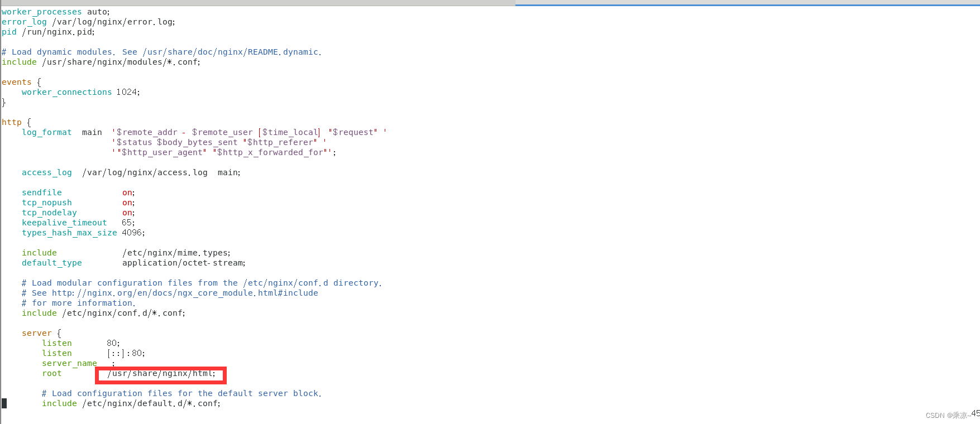Click the 'server_name' directive

tap(69, 363)
